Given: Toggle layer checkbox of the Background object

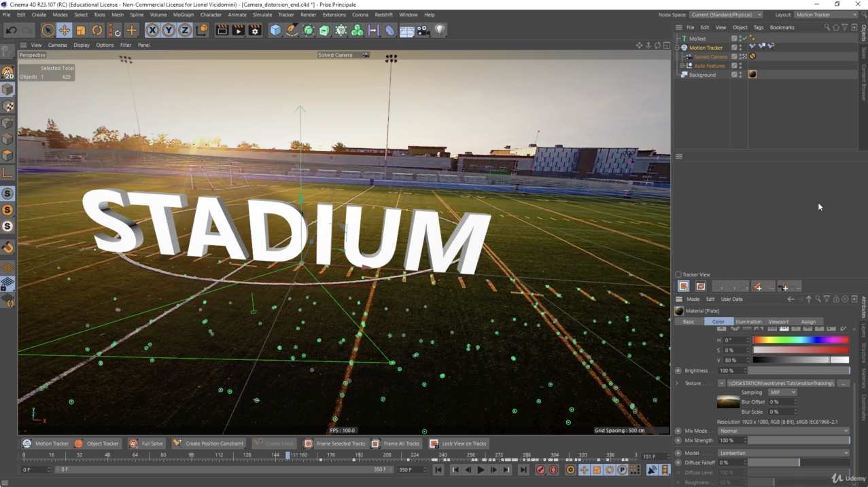Looking at the screenshot, I should click(734, 75).
